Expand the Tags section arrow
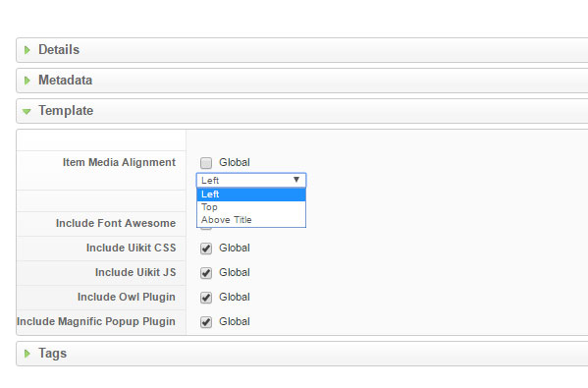Screen dimensions: 588x388 (27, 354)
